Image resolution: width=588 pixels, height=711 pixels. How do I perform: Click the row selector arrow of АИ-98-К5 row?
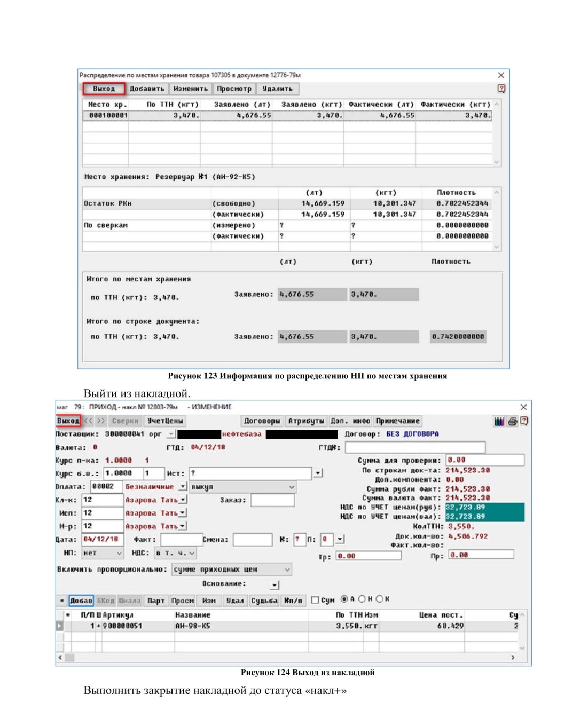(x=60, y=626)
